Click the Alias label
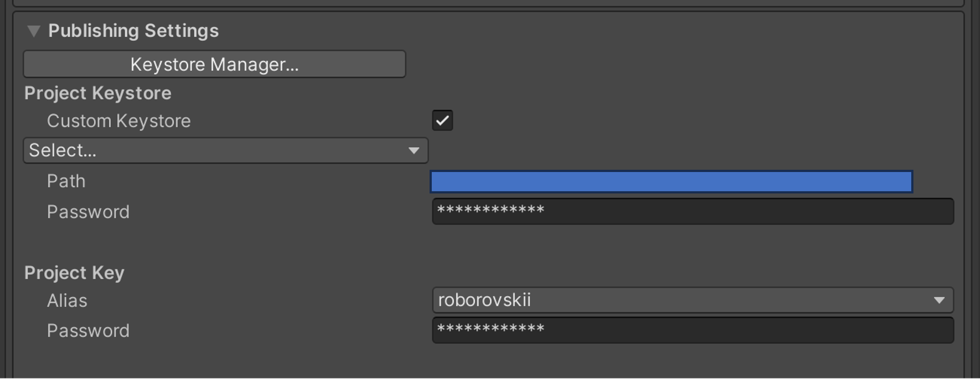This screenshot has width=980, height=379. pyautogui.click(x=67, y=301)
